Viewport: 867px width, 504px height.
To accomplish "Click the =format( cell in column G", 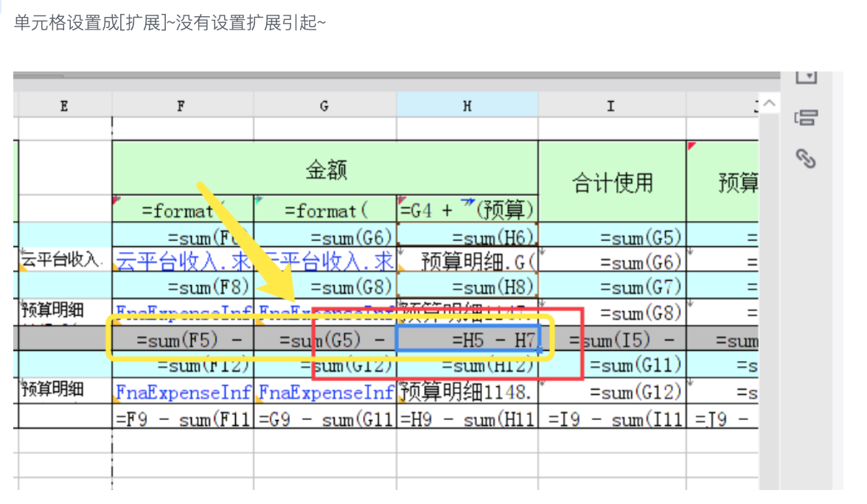I will (325, 209).
